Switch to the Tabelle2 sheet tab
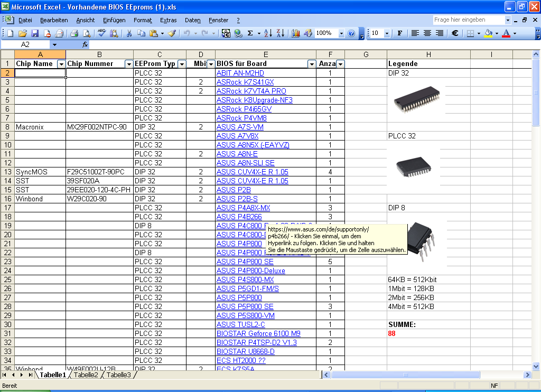The image size is (541, 392). point(86,375)
